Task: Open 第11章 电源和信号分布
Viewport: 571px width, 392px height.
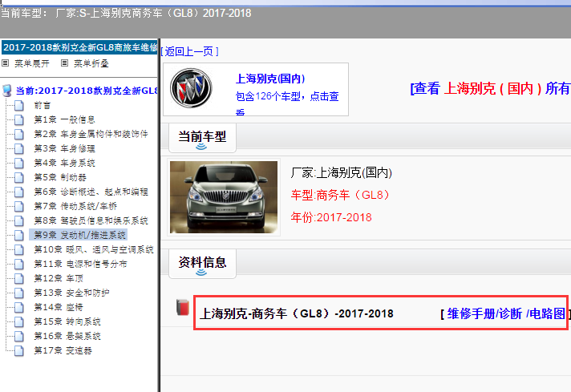Action: click(x=80, y=264)
